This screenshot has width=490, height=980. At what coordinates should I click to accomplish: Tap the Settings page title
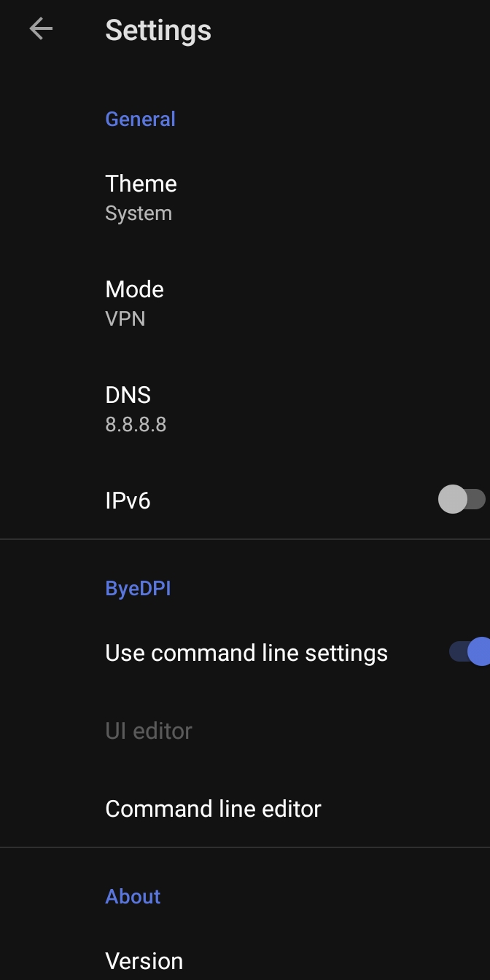[158, 31]
